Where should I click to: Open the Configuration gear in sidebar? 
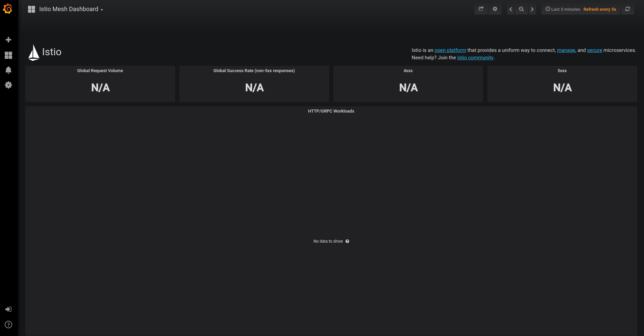[x=8, y=85]
